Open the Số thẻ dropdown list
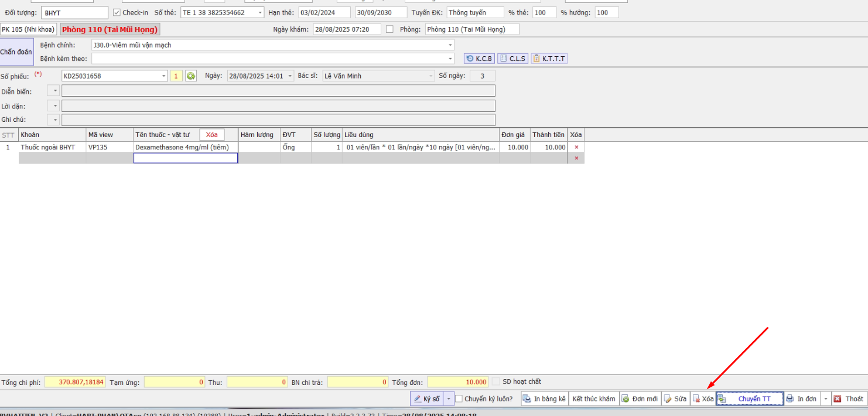Screen dimensions: 868x416 (x=260, y=13)
